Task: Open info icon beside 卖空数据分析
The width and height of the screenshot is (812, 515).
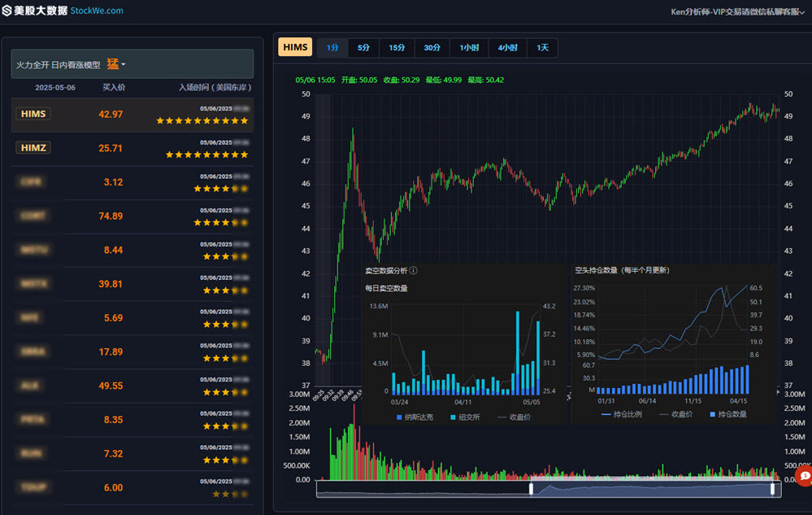Action: pyautogui.click(x=413, y=270)
